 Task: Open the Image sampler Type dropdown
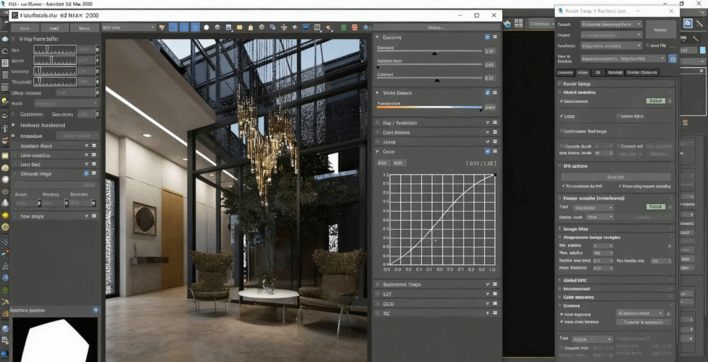(x=593, y=208)
